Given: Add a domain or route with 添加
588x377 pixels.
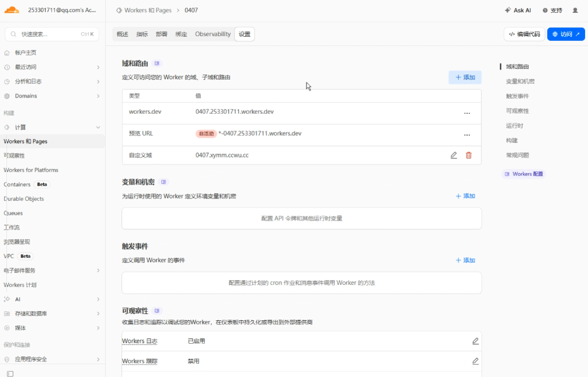Looking at the screenshot, I should tap(465, 77).
